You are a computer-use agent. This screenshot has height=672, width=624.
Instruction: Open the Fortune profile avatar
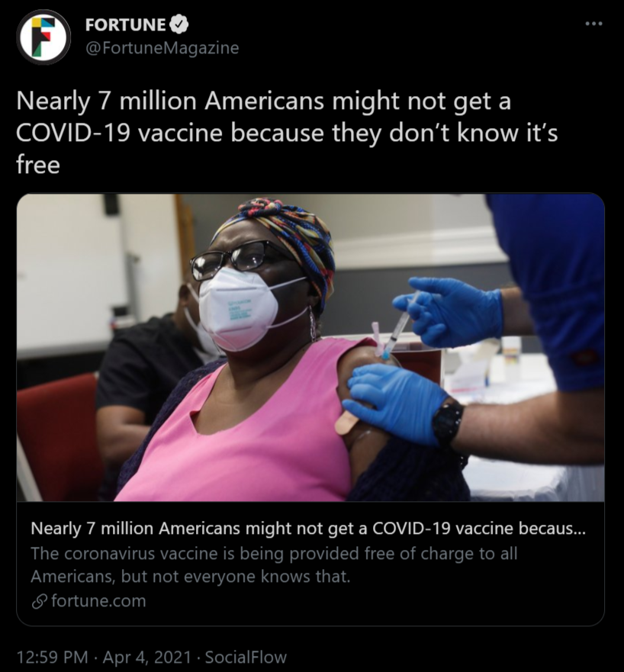coord(43,37)
